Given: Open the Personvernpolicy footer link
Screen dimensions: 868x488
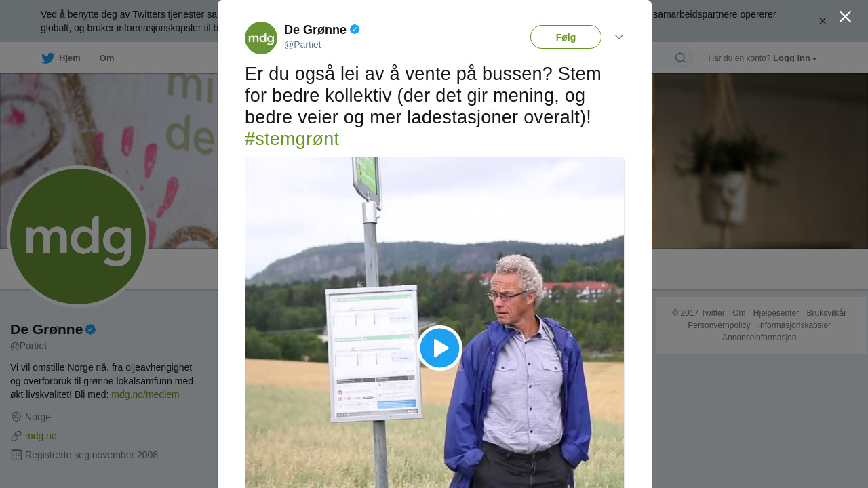Looking at the screenshot, I should [719, 325].
